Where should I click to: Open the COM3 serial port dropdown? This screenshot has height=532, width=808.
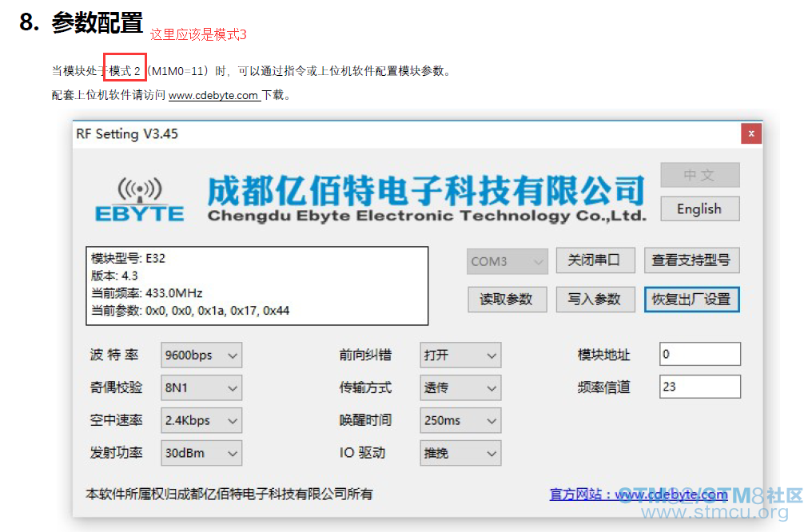[507, 261]
